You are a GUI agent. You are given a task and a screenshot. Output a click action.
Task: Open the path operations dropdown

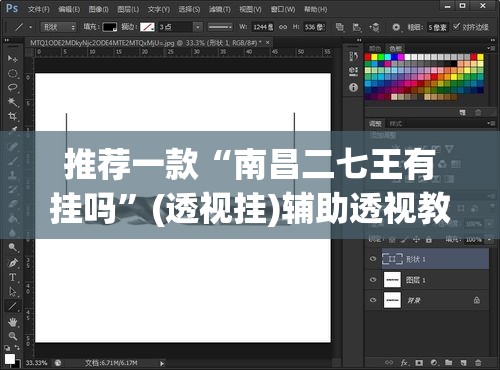[340, 27]
